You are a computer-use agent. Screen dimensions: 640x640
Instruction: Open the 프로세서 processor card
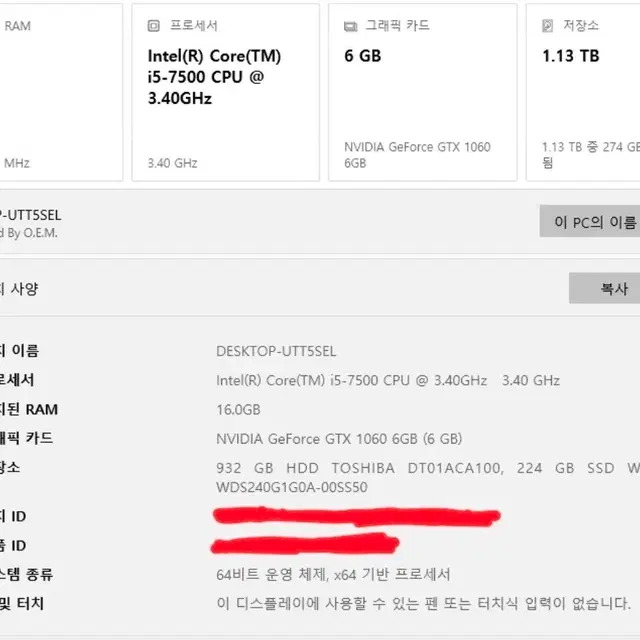(x=225, y=92)
